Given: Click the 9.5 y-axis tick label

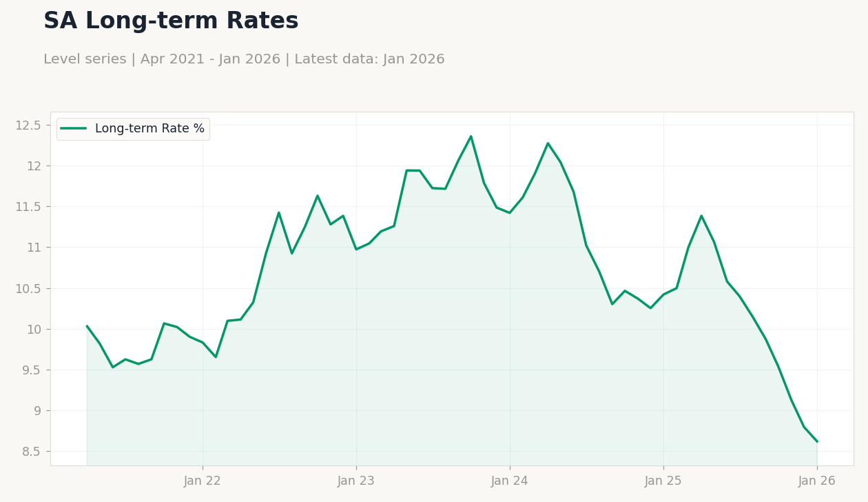Looking at the screenshot, I should pyautogui.click(x=32, y=370).
